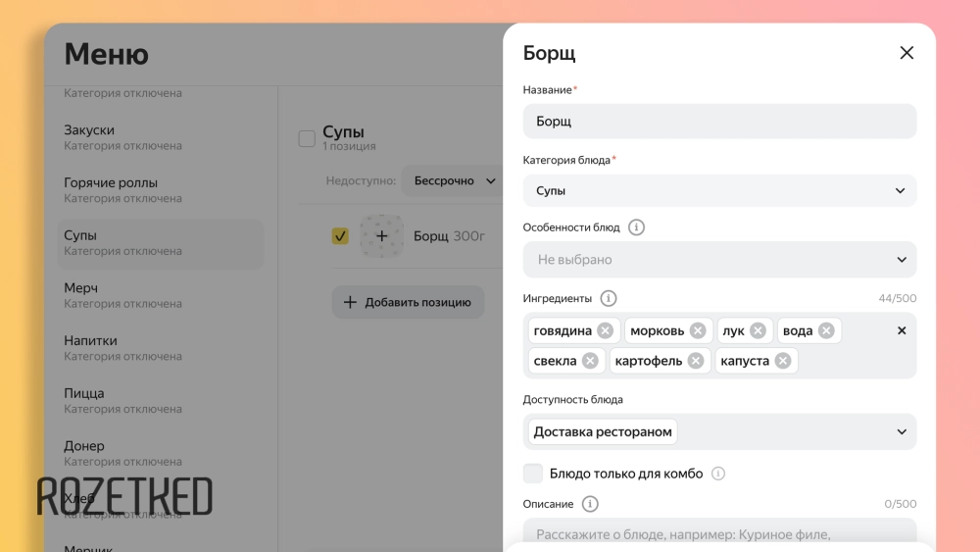Screen dimensions: 980x552
Task: Delete the картофель ingredient tag
Action: coord(696,361)
